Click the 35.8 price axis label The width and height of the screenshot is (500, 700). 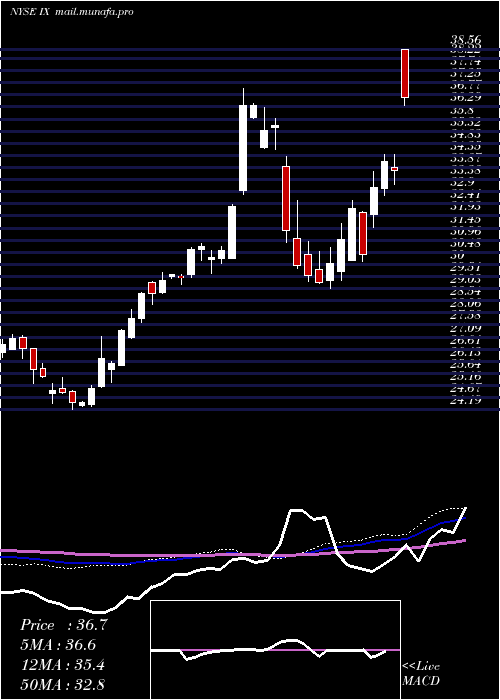(462, 110)
